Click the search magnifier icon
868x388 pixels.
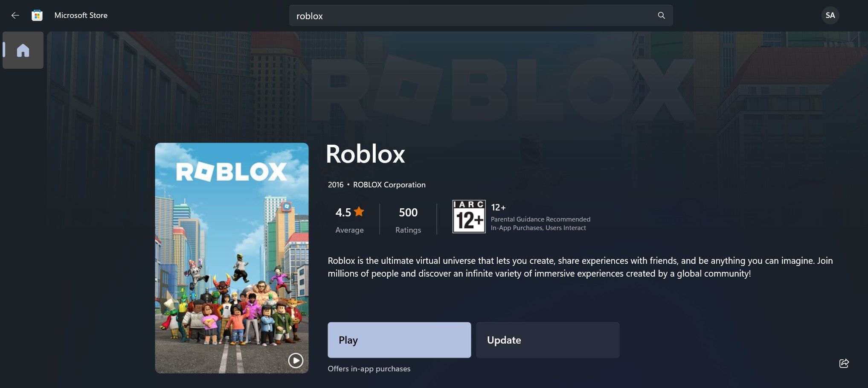[x=661, y=15]
